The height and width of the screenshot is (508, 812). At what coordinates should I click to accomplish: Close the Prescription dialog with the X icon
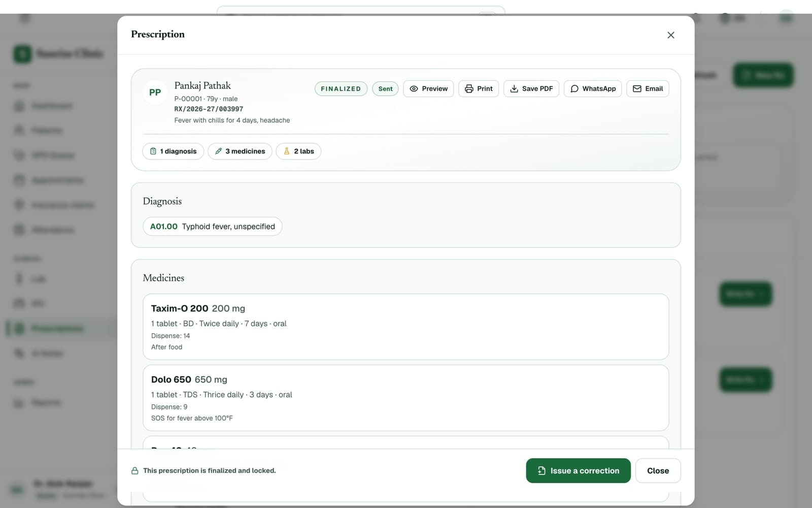pyautogui.click(x=670, y=35)
